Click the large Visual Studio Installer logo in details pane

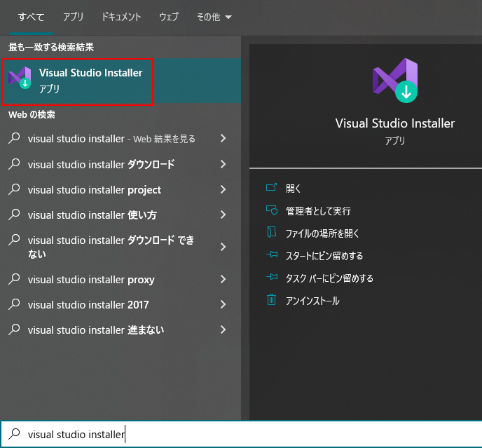(395, 79)
